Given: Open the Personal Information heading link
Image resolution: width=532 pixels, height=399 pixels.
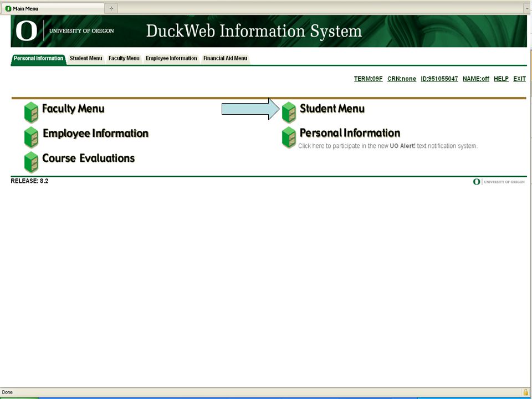Looking at the screenshot, I should [350, 133].
